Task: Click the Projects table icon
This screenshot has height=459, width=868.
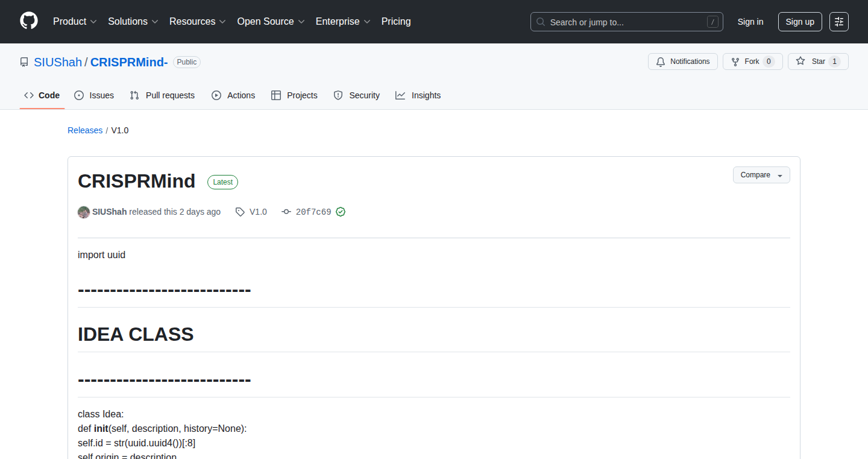Action: coord(276,95)
